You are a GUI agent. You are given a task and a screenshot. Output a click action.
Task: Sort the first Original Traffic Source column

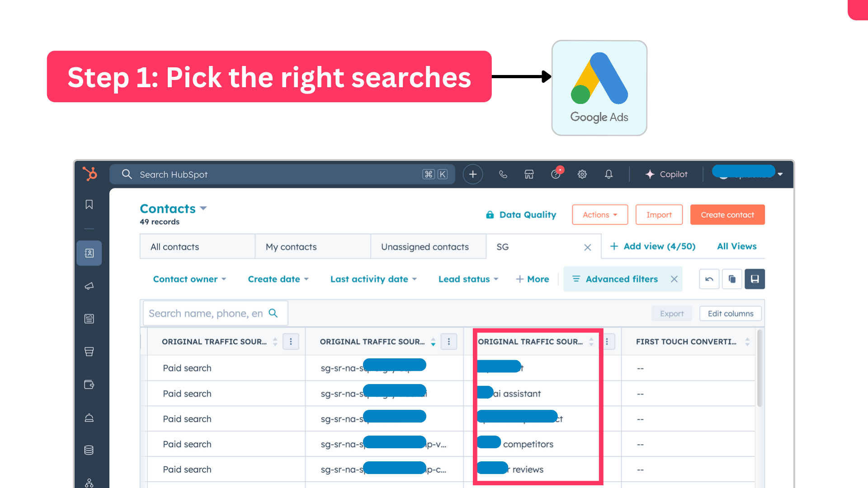275,342
